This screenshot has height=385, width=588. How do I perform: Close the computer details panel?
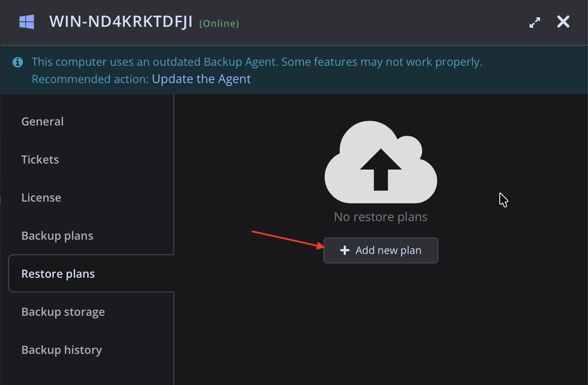coord(563,22)
